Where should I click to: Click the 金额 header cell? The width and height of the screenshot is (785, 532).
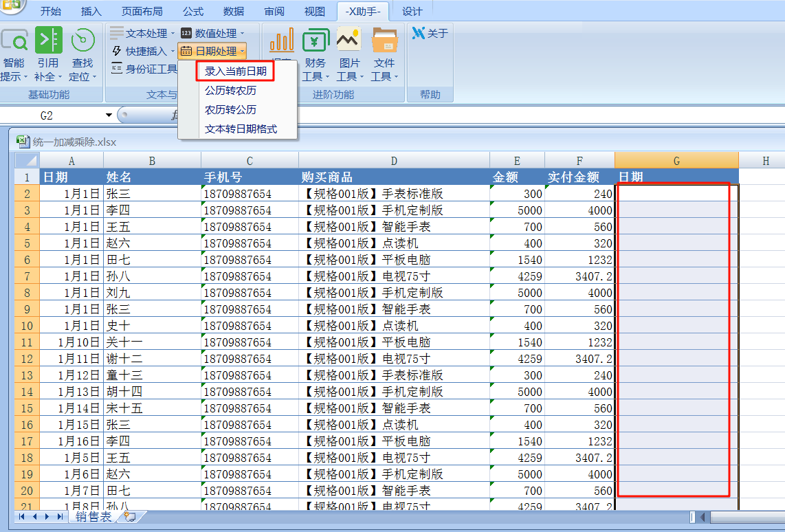(x=517, y=177)
